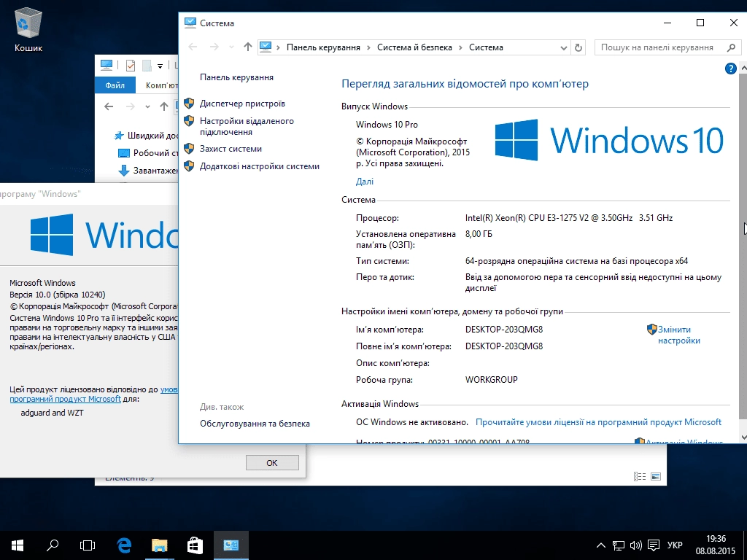Click the Далі link
747x560 pixels.
[x=365, y=182]
